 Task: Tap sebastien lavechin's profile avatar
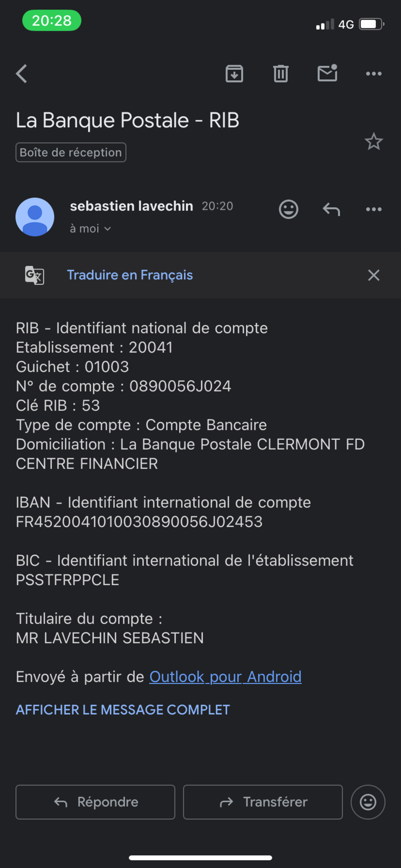pos(35,217)
